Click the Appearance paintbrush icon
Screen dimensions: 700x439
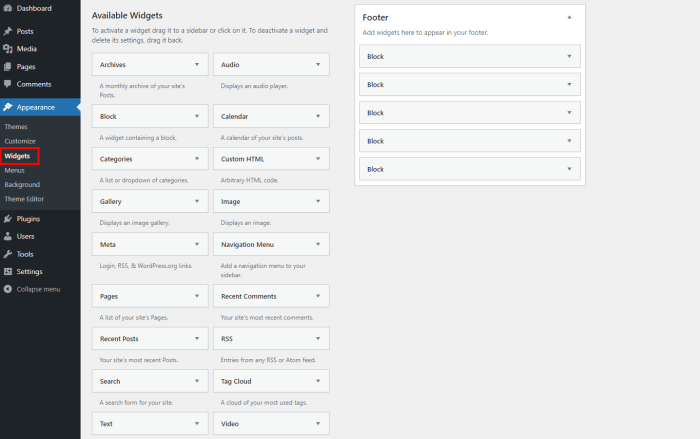point(8,107)
